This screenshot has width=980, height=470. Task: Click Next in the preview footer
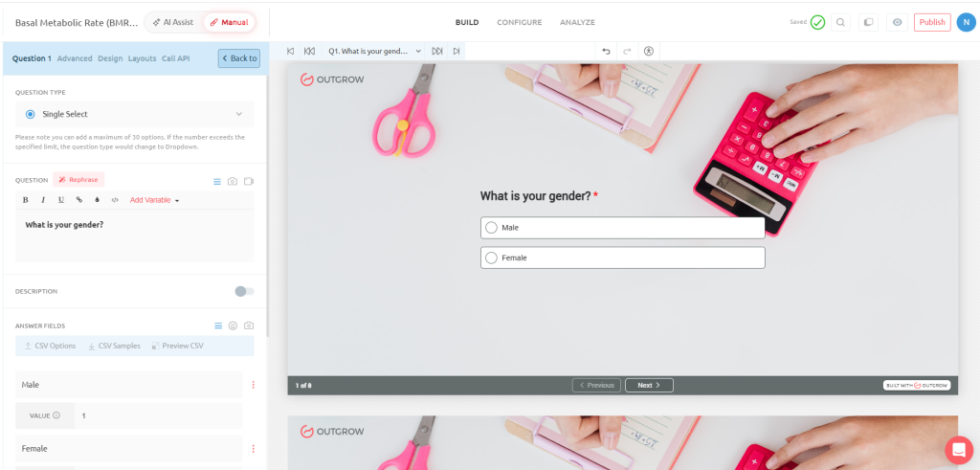pos(649,385)
